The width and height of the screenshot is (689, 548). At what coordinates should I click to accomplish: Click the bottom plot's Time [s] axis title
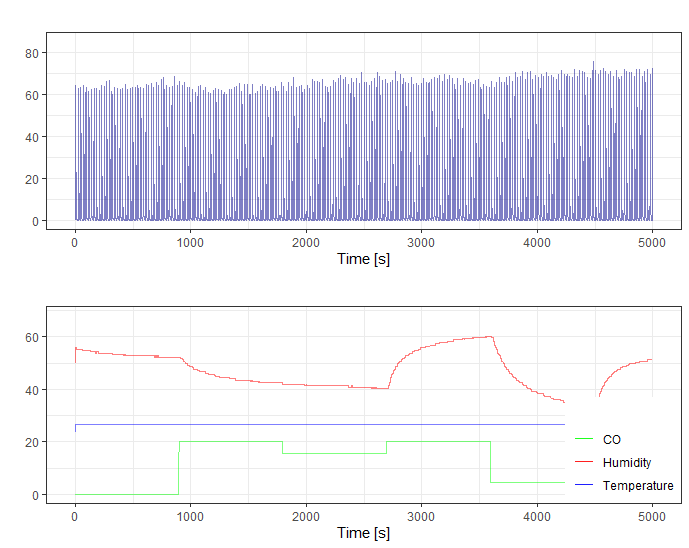tap(363, 533)
